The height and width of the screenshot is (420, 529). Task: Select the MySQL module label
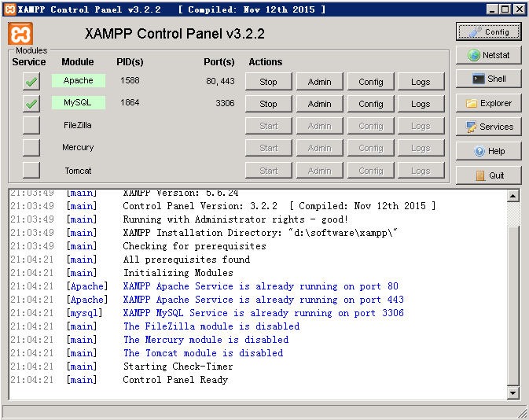(x=79, y=102)
